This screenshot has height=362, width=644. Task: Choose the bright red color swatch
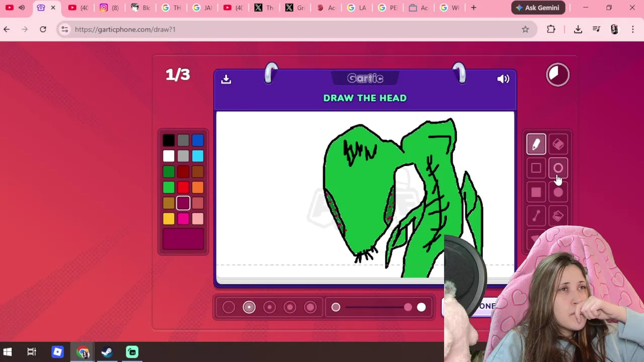[x=183, y=188]
